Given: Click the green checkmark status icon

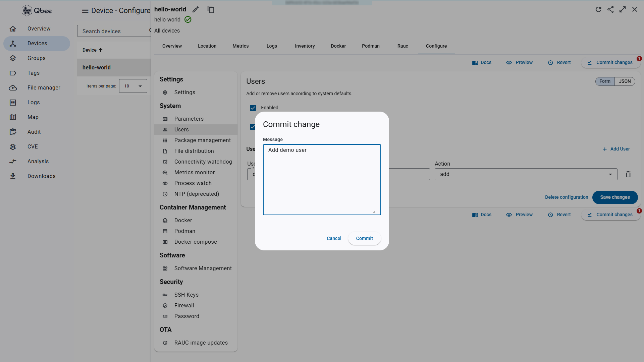Looking at the screenshot, I should (x=188, y=19).
